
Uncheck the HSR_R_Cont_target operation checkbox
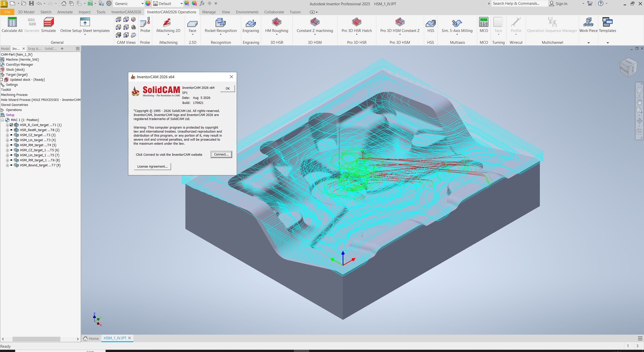(x=11, y=125)
